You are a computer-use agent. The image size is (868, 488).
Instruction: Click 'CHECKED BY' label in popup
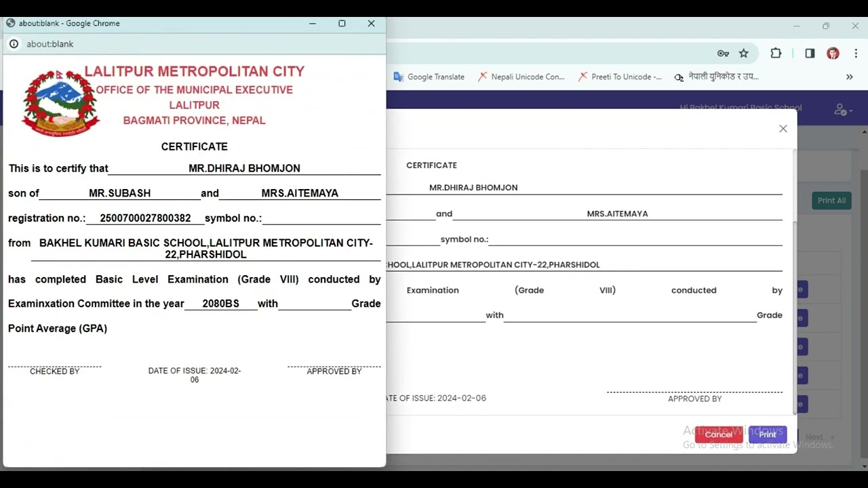pos(55,371)
